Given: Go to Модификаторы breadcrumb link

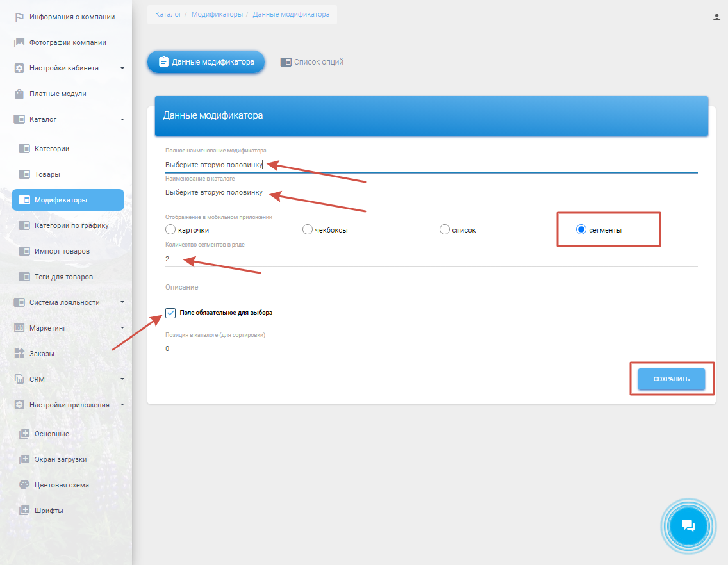Looking at the screenshot, I should click(217, 14).
